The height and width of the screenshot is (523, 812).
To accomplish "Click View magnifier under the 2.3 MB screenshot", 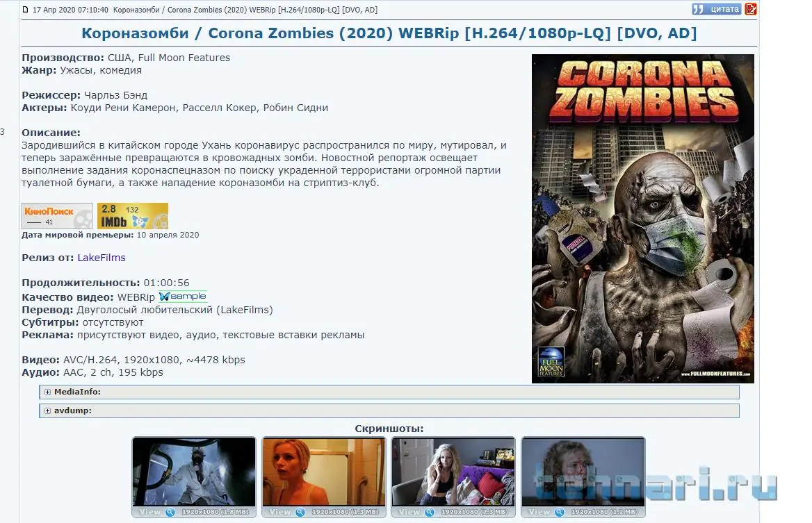I will tap(430, 512).
